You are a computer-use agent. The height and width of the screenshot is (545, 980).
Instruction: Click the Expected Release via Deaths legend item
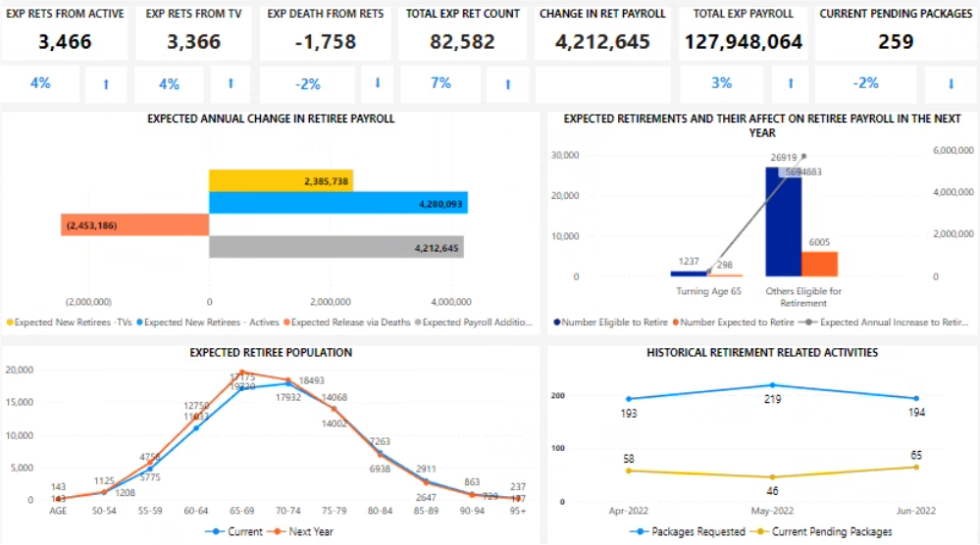point(352,322)
